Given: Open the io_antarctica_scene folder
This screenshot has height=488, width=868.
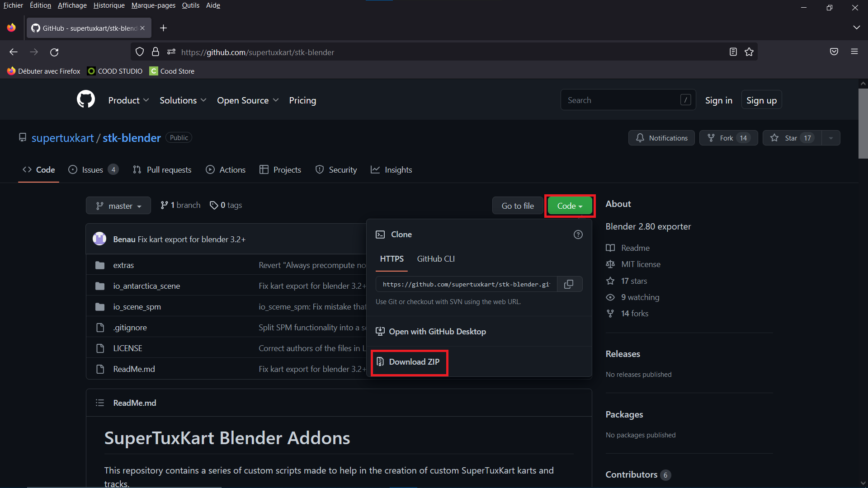Looking at the screenshot, I should tap(146, 286).
